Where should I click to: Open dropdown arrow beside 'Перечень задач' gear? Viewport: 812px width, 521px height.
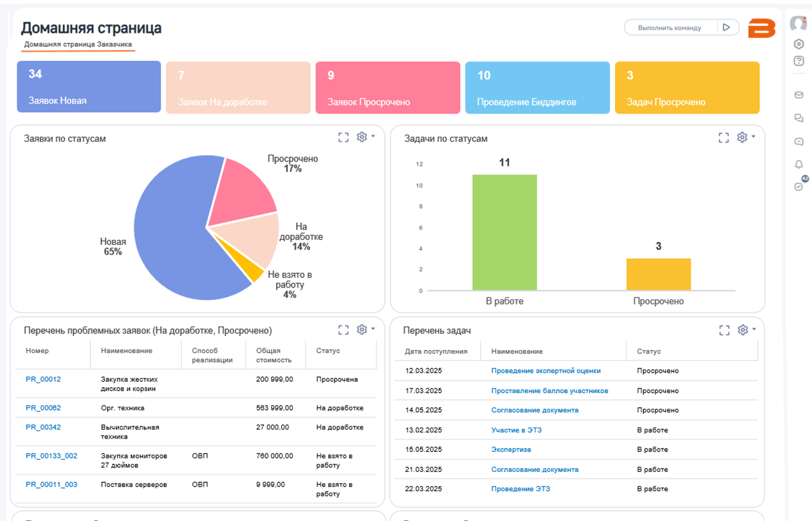[754, 329]
